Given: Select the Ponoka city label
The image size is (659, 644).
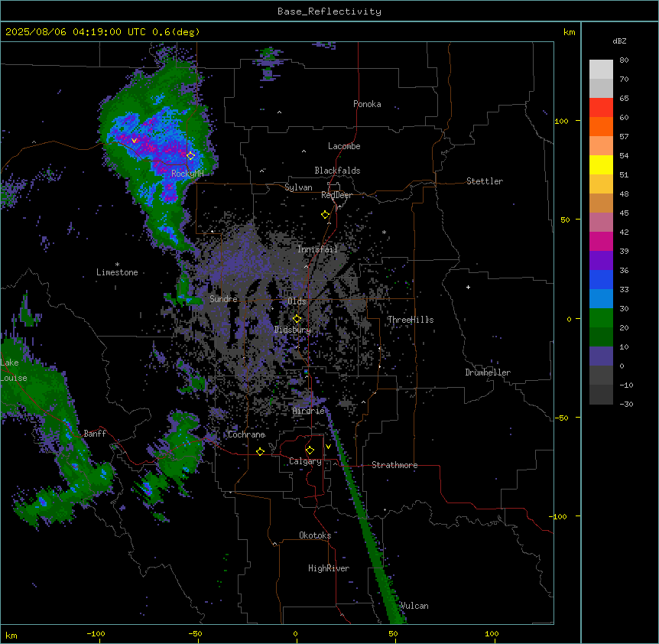Looking at the screenshot, I should [367, 104].
